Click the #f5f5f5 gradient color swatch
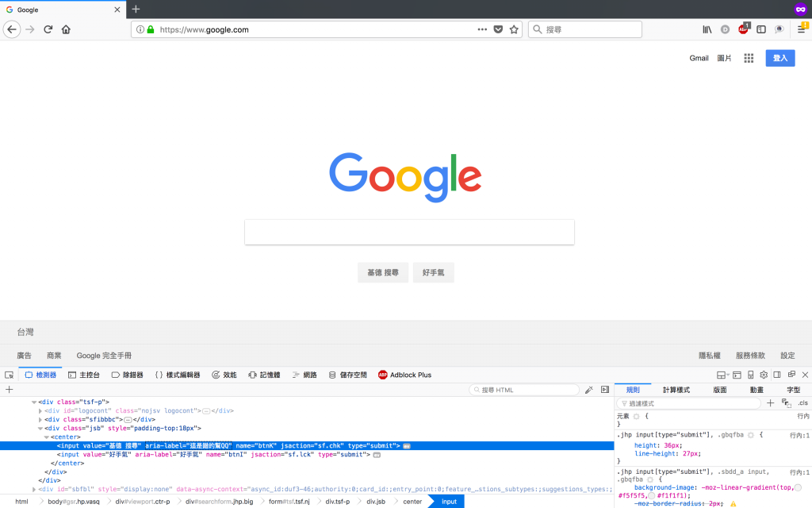Screen dimensions: 812x508 click(x=798, y=487)
